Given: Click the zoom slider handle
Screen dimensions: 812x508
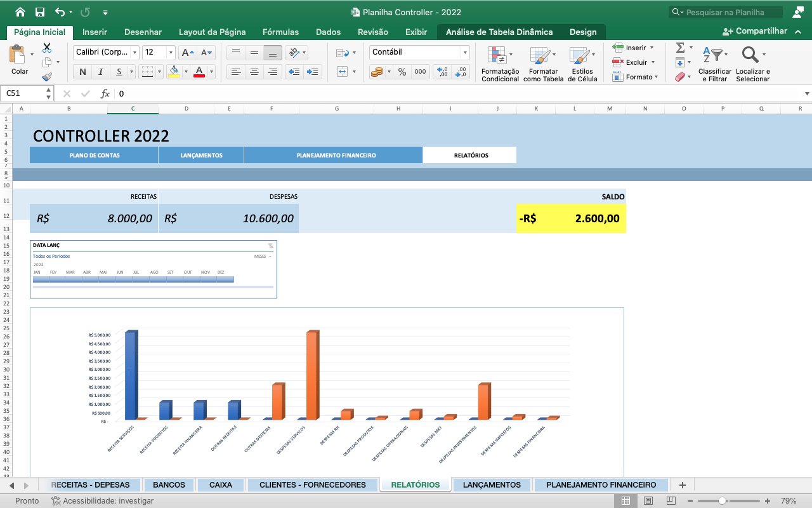Looking at the screenshot, I should pyautogui.click(x=722, y=501).
